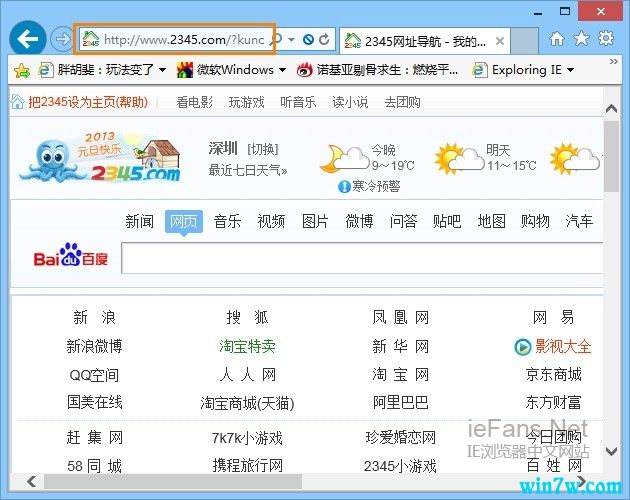Click the 寒冷预警 warning icon
This screenshot has height=500, width=630.
coord(344,186)
